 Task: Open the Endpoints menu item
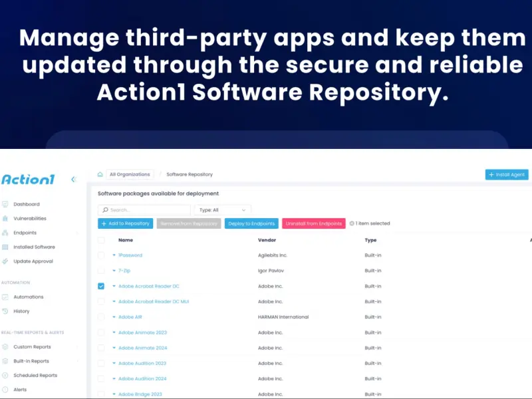tap(25, 233)
